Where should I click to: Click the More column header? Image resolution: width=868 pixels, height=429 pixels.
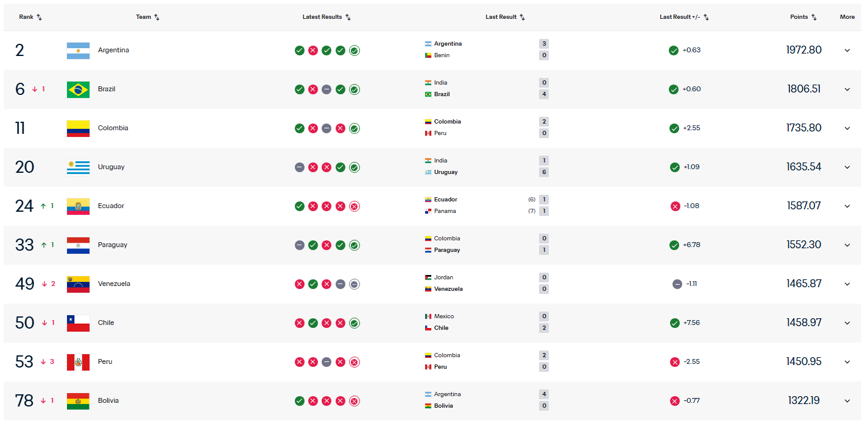[847, 17]
